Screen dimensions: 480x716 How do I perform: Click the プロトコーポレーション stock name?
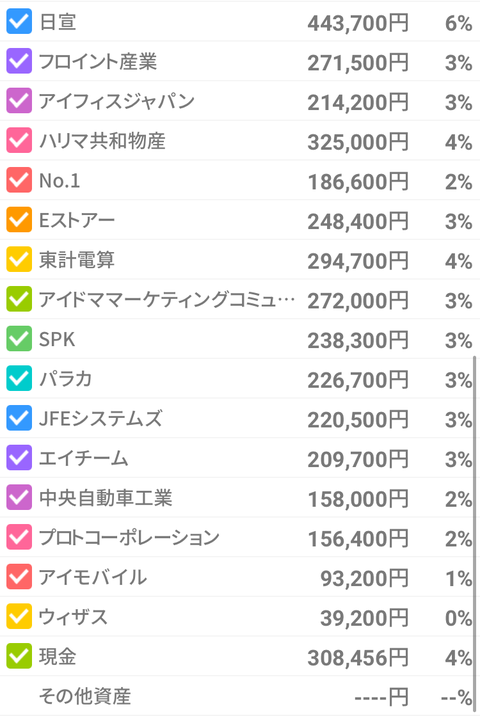(x=129, y=537)
